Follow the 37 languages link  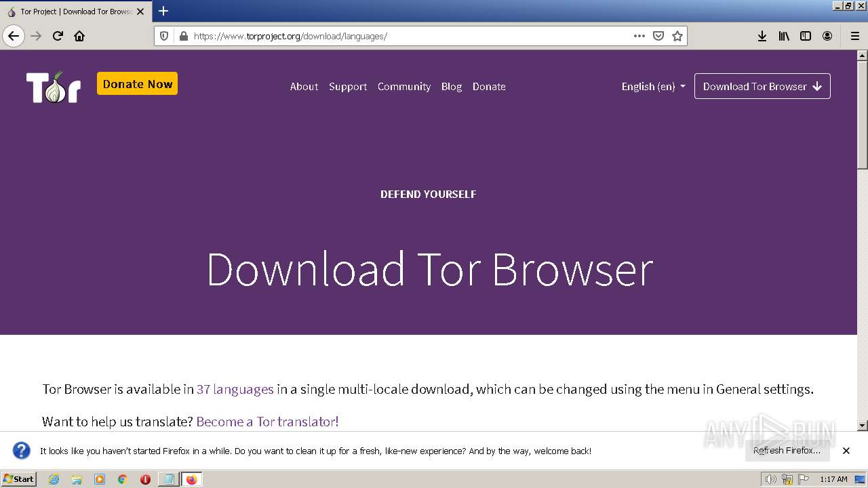click(x=235, y=389)
